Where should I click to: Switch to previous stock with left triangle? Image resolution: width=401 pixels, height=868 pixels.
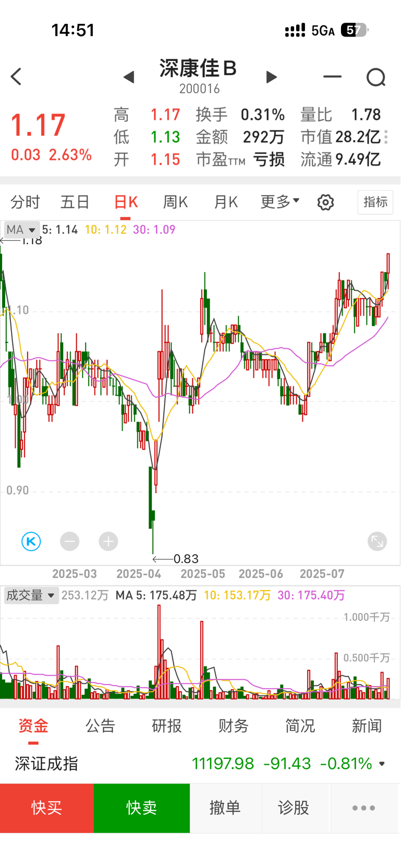pyautogui.click(x=129, y=77)
